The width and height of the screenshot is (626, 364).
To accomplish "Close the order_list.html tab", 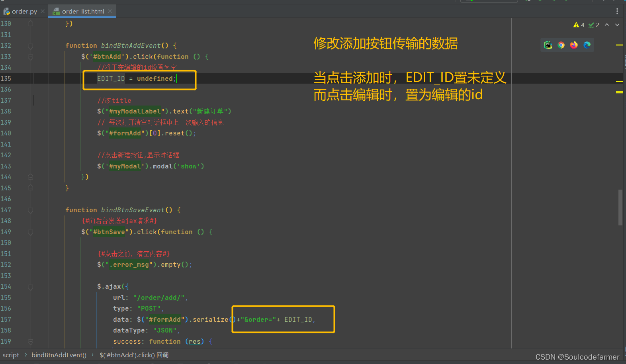I will pos(110,11).
